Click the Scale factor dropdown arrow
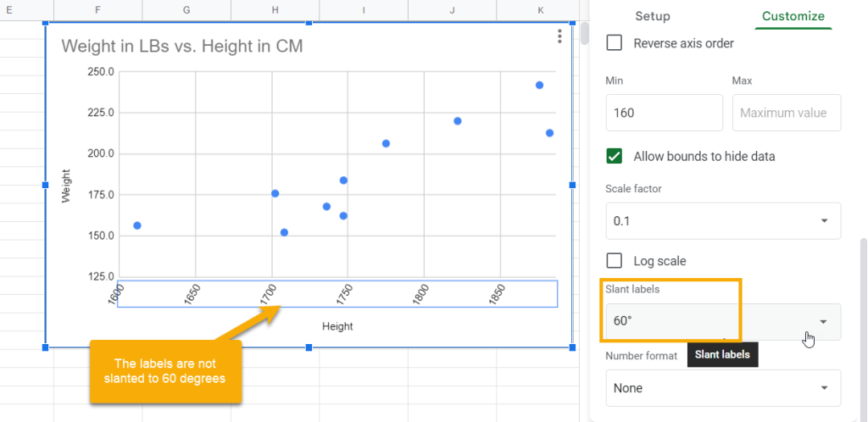Image resolution: width=868 pixels, height=422 pixels. coord(824,220)
